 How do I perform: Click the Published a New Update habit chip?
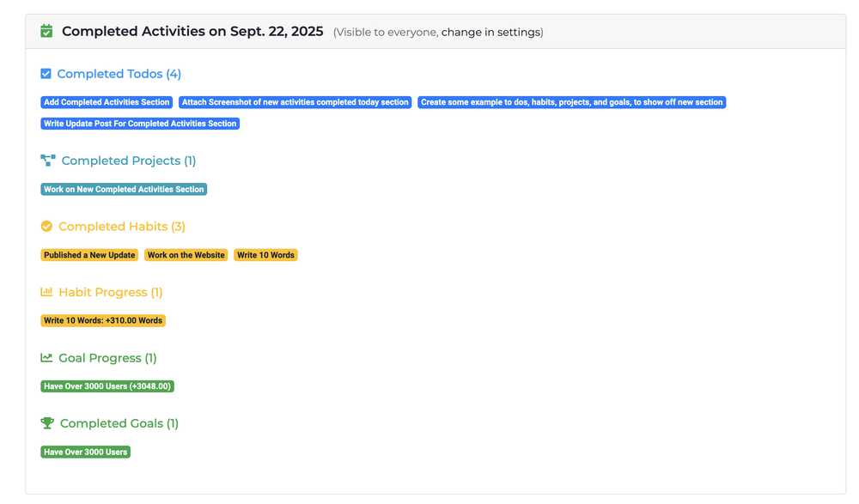tap(89, 254)
